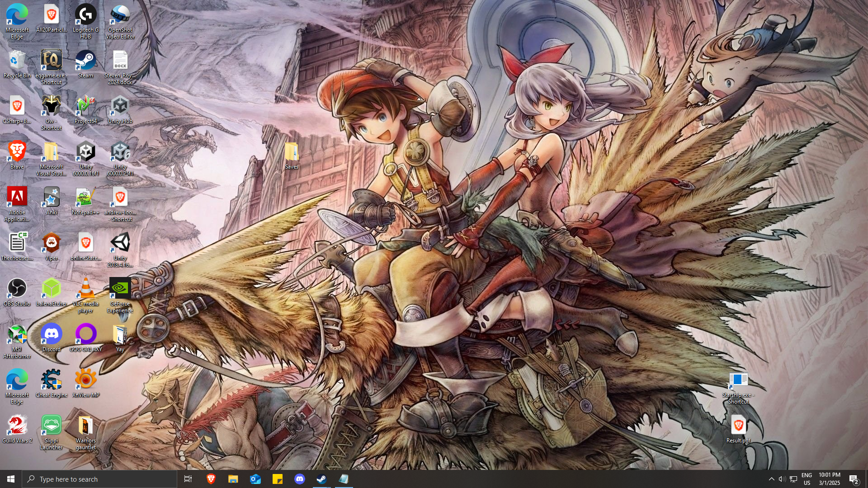The image size is (868, 488).
Task: Select GeForce Experience shortcut
Action: 120,296
